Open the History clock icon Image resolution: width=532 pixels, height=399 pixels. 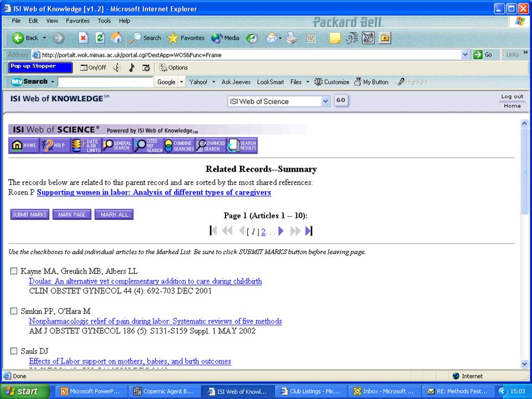[x=252, y=38]
